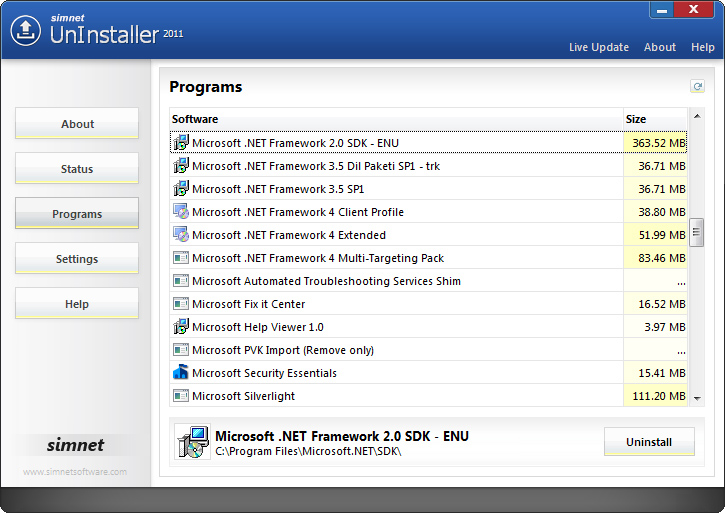
Task: Click the list scrollbar thumb
Action: coord(696,232)
